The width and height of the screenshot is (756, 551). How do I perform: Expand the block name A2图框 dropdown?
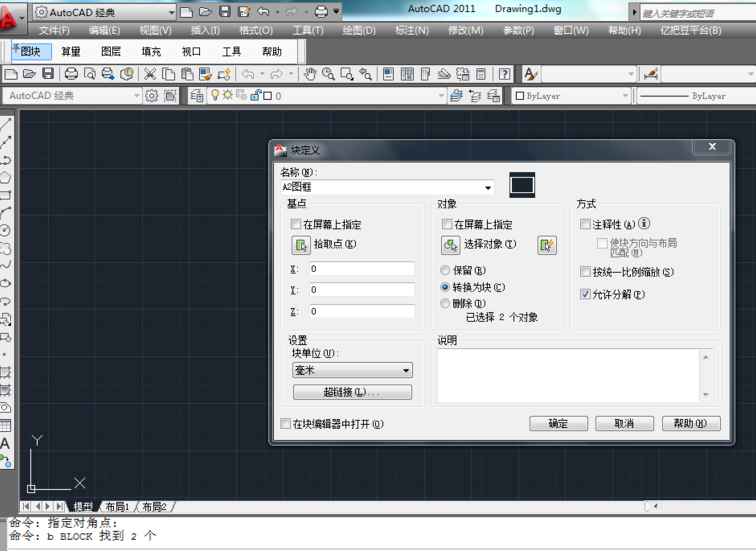(488, 188)
